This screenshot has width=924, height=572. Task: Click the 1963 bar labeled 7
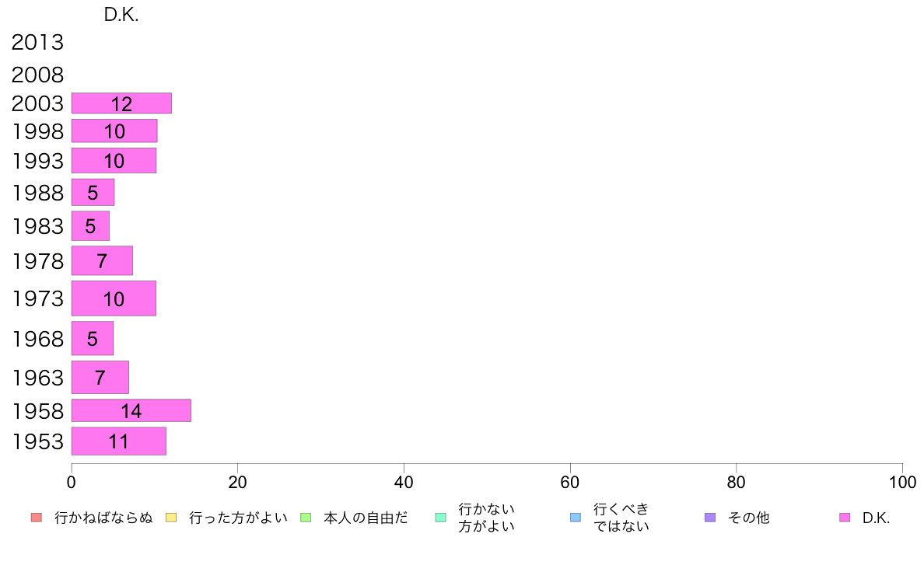point(100,378)
